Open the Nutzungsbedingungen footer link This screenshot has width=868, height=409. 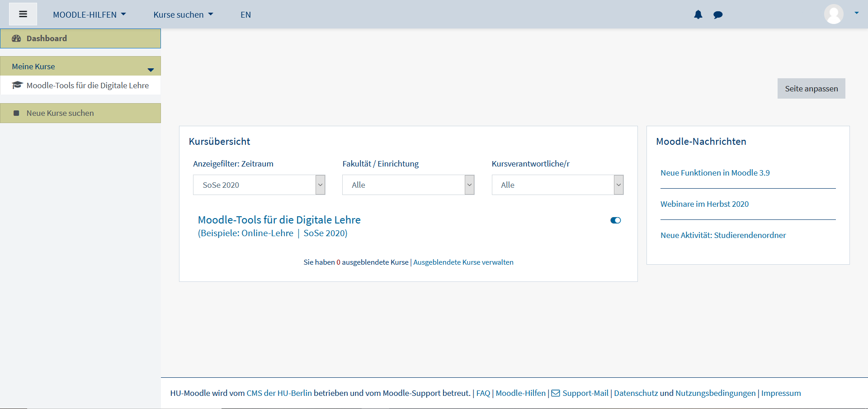click(715, 393)
